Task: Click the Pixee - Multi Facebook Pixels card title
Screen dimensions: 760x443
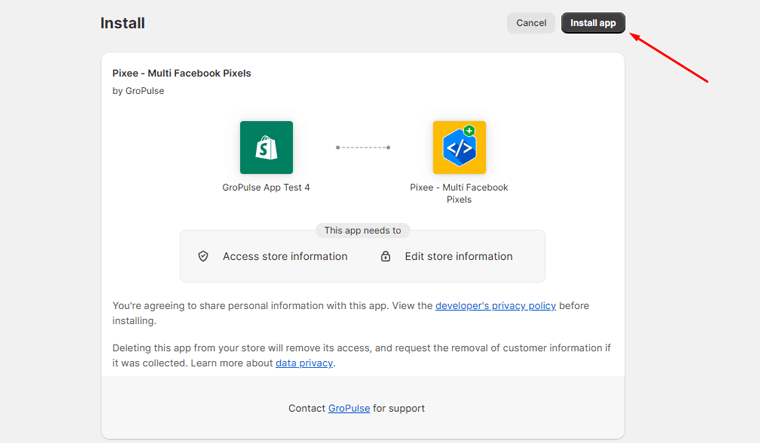Action: (182, 73)
